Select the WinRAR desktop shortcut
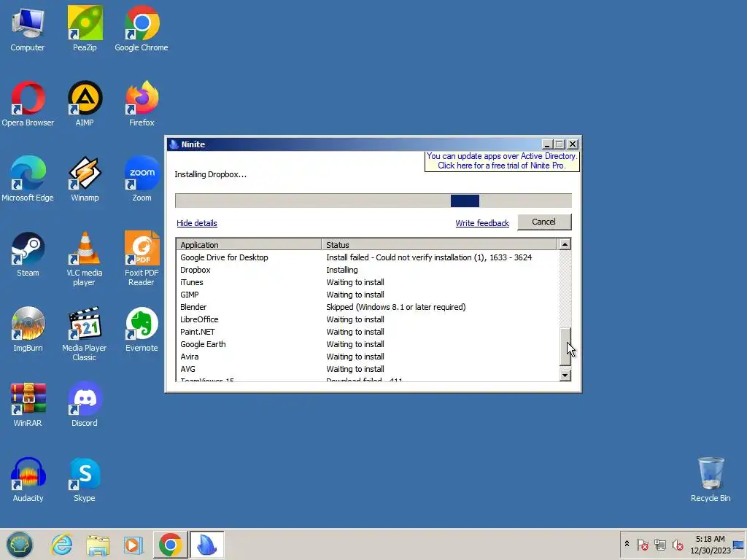The image size is (747, 560). click(x=28, y=405)
